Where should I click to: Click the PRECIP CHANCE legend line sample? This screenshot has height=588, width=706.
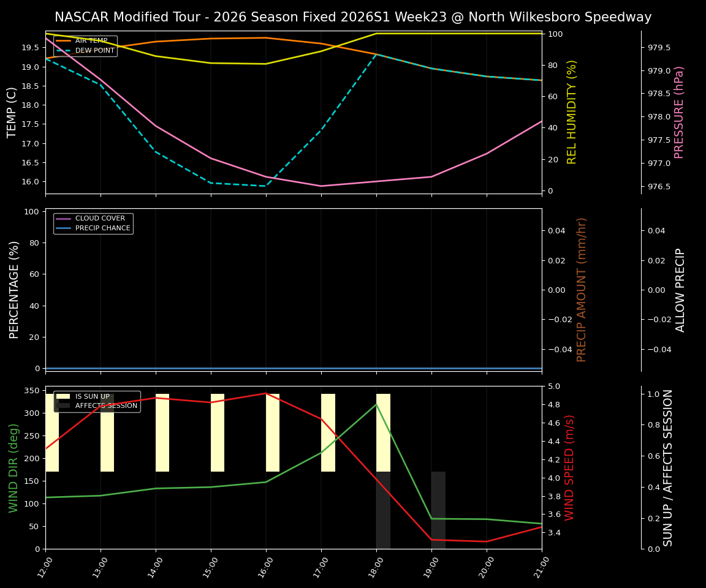click(x=64, y=227)
